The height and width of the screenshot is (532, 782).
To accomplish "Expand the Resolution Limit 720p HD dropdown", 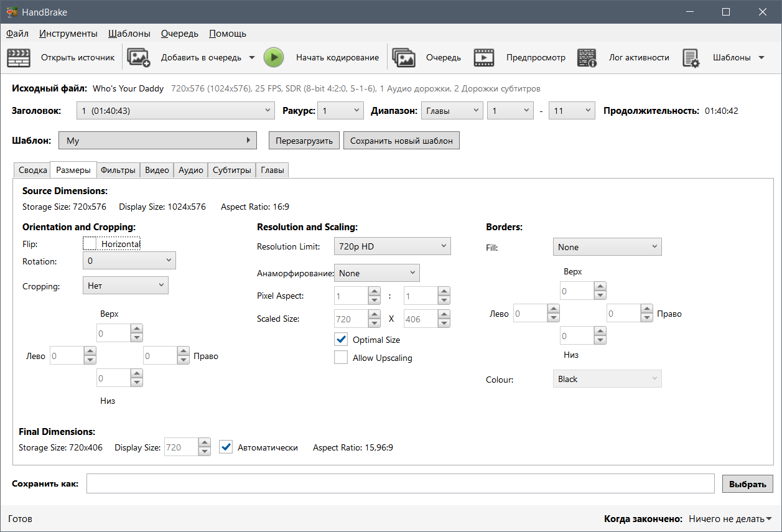I will coord(393,246).
